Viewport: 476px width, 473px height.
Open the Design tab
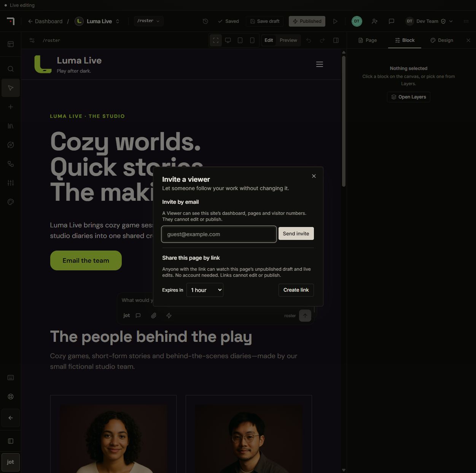click(x=442, y=40)
